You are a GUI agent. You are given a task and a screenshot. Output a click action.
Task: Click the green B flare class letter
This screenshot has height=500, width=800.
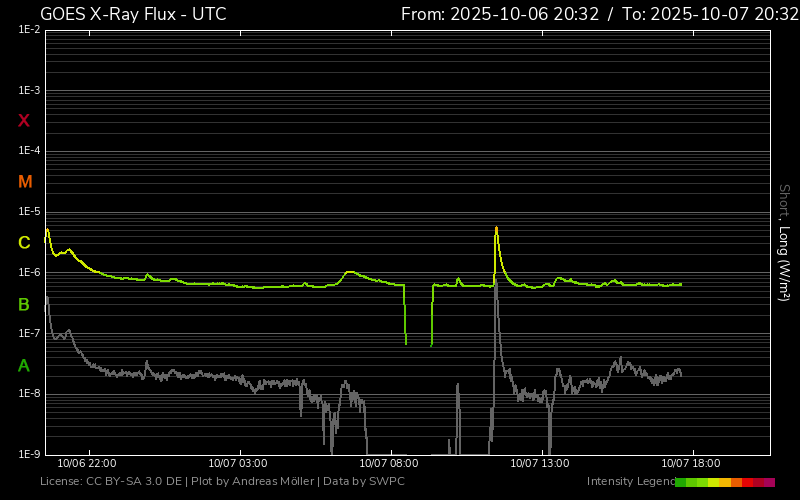pos(23,305)
